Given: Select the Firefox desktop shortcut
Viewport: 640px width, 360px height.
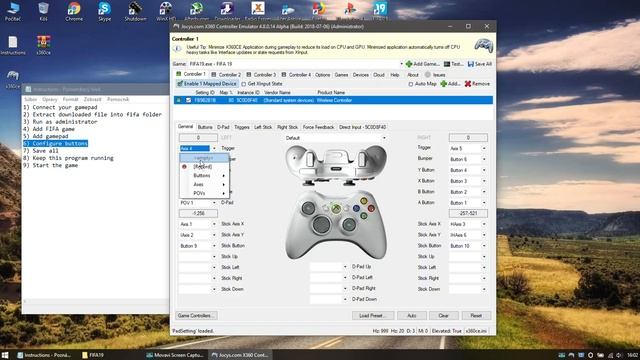Looking at the screenshot, I should pyautogui.click(x=319, y=10).
